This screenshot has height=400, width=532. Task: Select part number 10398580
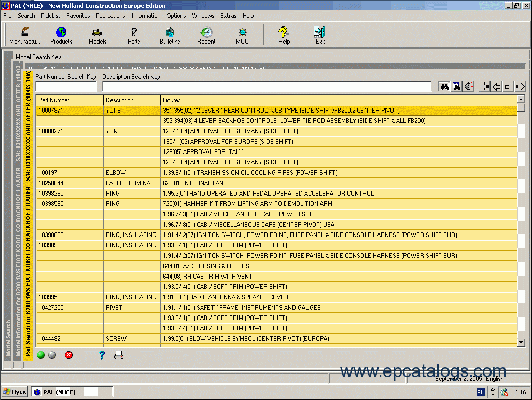[51, 204]
